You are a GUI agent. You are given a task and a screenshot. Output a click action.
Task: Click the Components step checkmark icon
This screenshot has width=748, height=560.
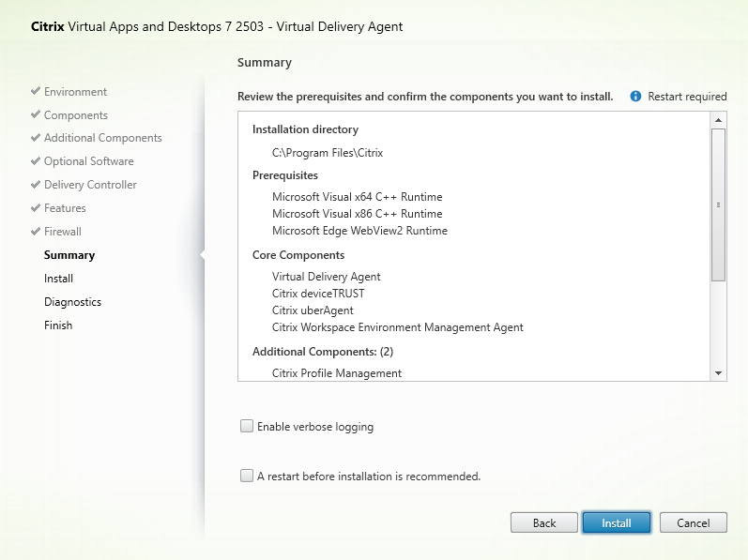tap(36, 115)
